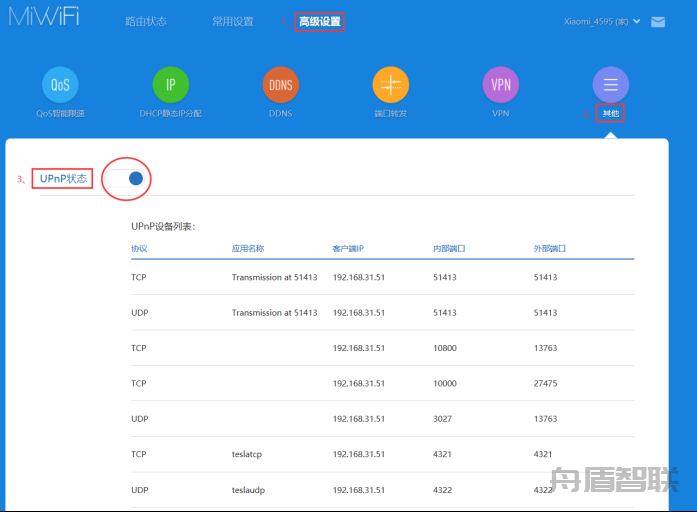Viewport: 697px width, 512px height.
Task: Click the 协议 column header
Action: 139,248
